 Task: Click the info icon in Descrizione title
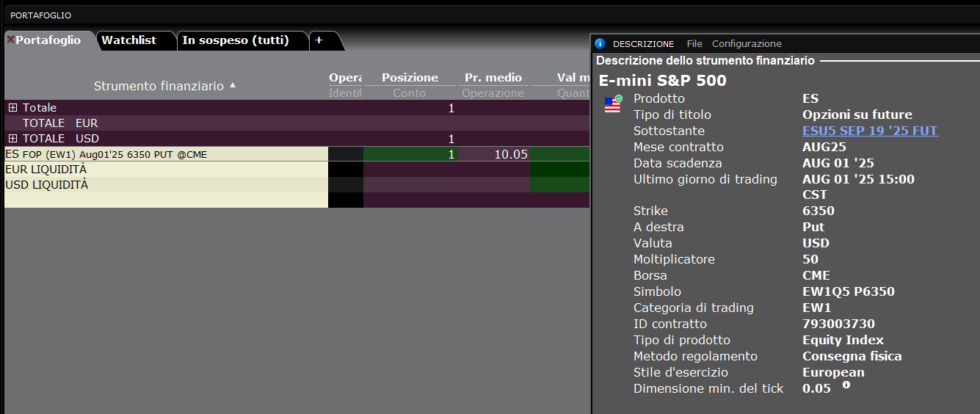click(600, 44)
